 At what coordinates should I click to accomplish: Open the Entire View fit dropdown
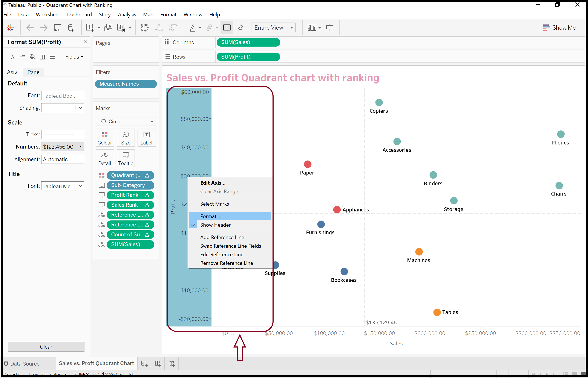273,27
